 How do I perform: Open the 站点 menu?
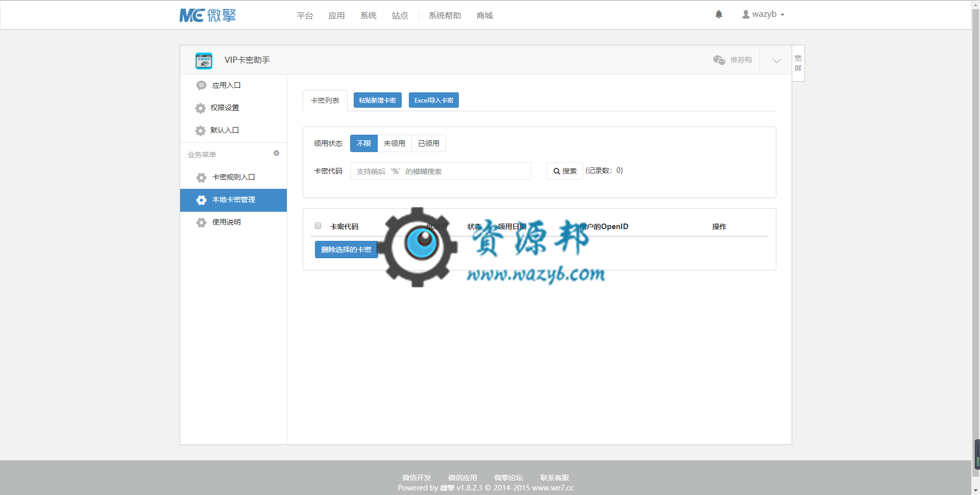pyautogui.click(x=400, y=16)
